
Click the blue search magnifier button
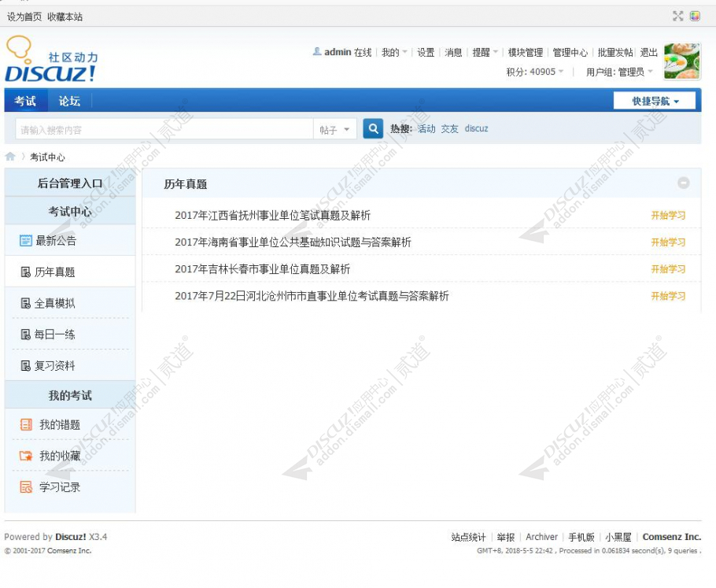[x=373, y=128]
